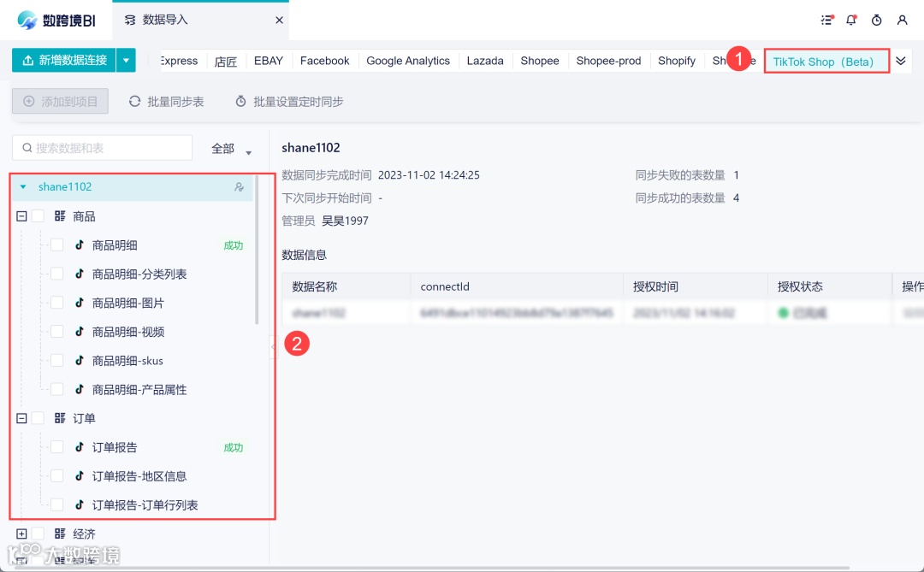Click the notification bell icon

click(851, 20)
